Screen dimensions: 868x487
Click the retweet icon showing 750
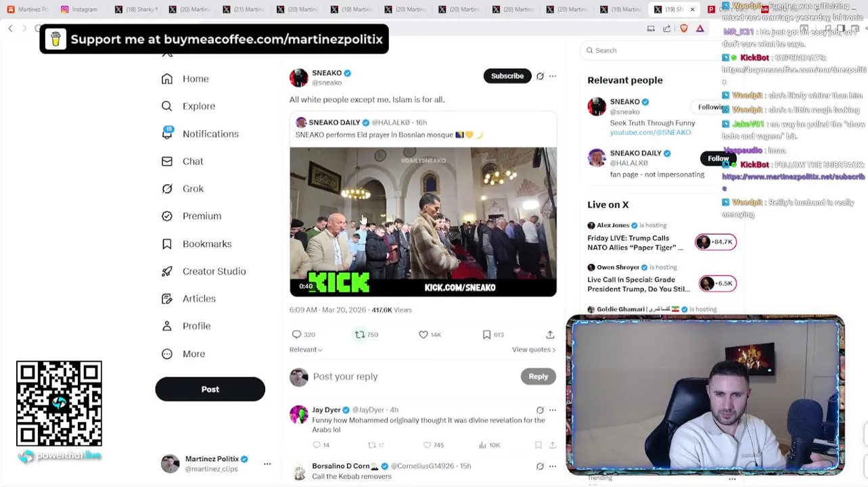pos(360,334)
